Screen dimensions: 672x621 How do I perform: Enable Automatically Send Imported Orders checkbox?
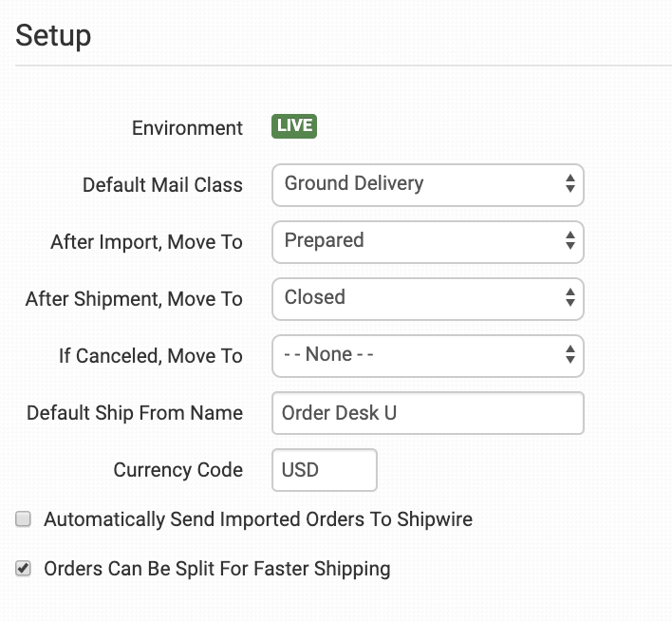click(25, 519)
